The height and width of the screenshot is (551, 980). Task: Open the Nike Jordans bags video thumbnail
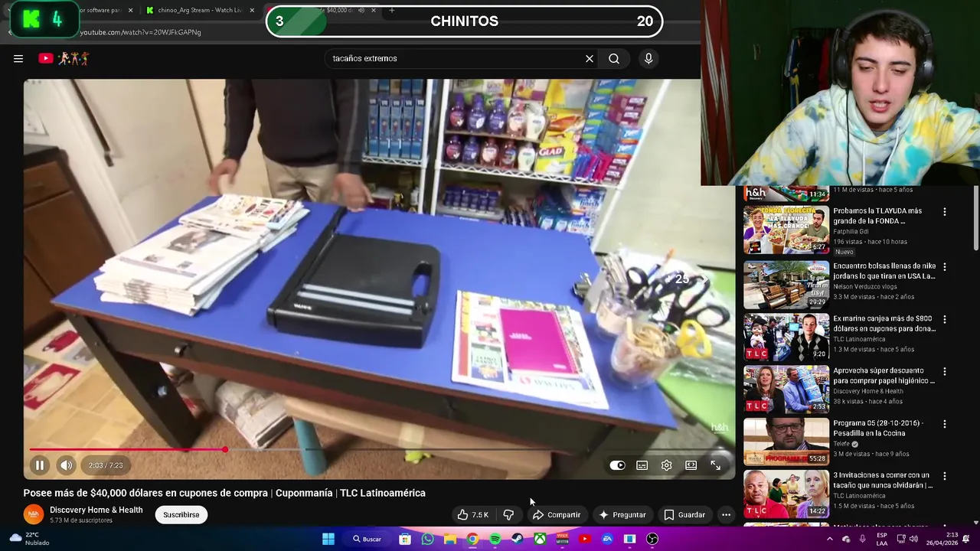(x=786, y=285)
